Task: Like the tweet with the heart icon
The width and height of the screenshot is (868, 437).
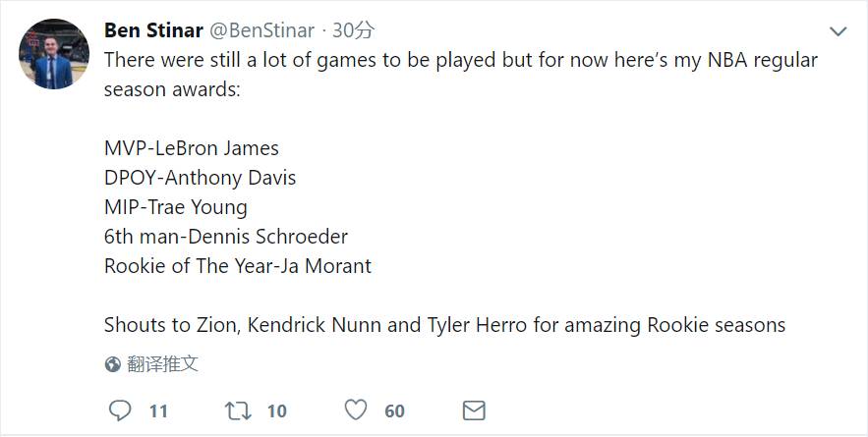Action: (356, 410)
